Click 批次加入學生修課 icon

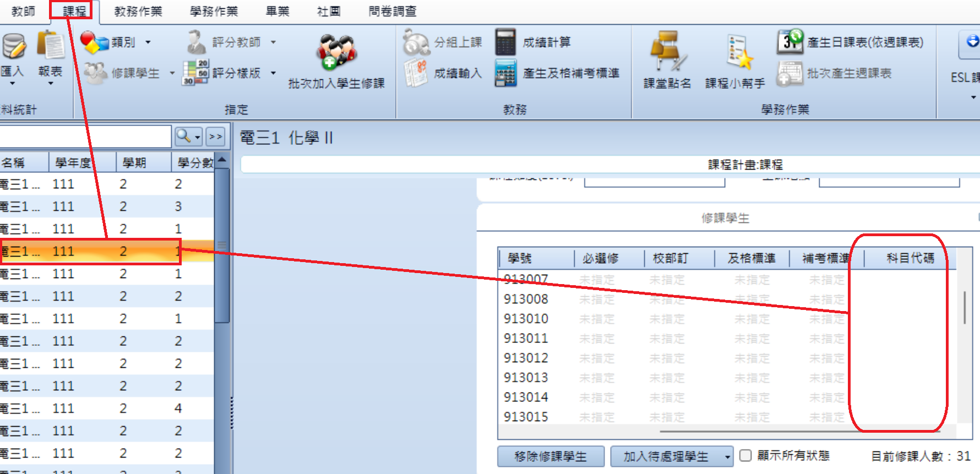336,53
